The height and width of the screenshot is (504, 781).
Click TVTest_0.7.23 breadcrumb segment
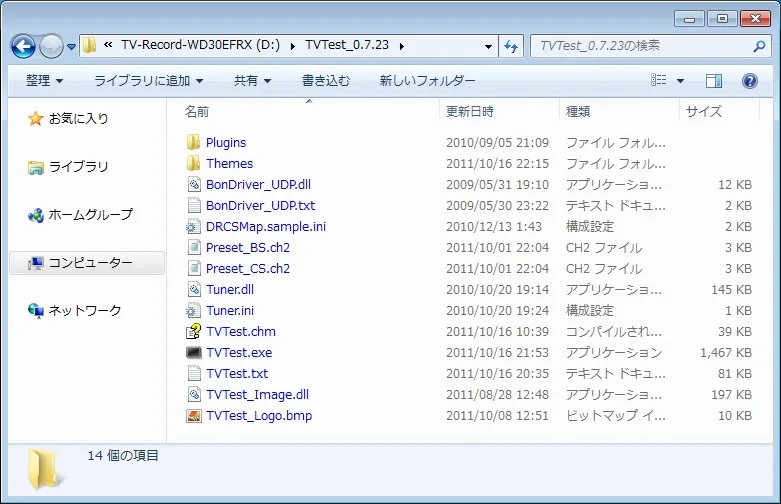coord(347,45)
